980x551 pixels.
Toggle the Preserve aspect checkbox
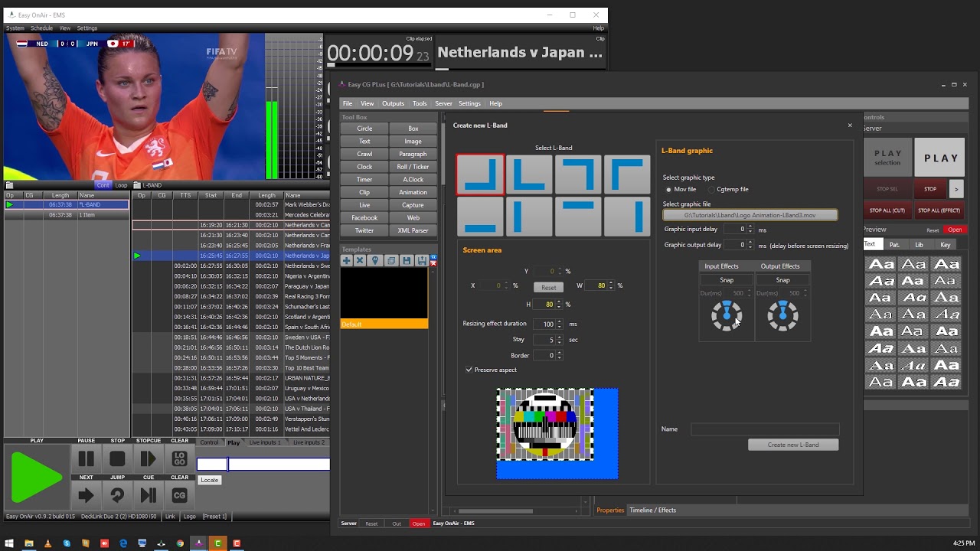[x=469, y=370]
